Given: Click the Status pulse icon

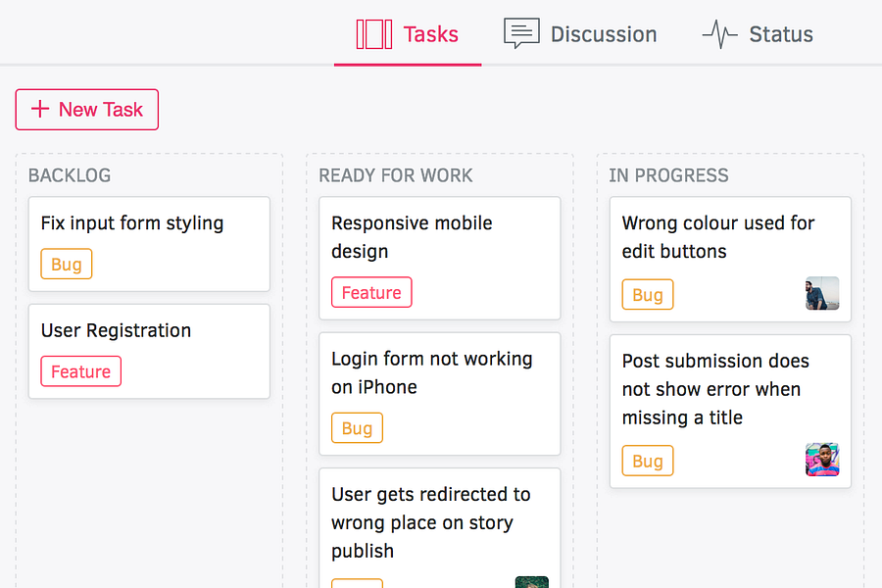Looking at the screenshot, I should point(719,35).
